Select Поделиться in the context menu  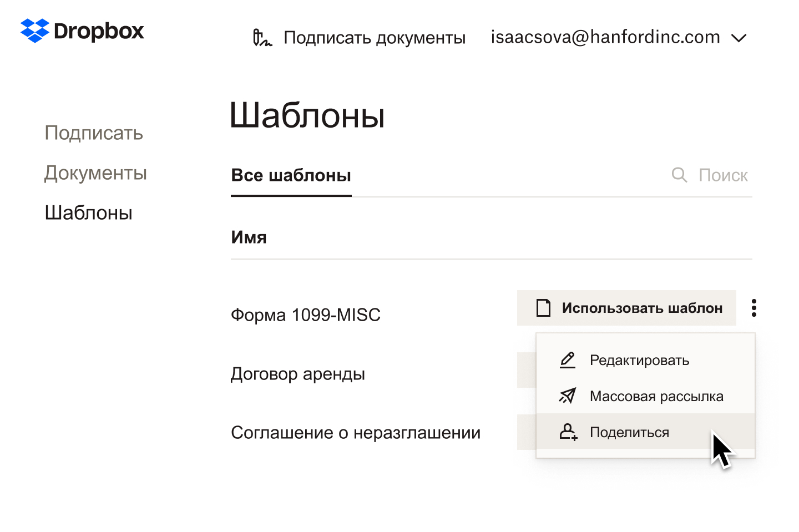point(629,433)
